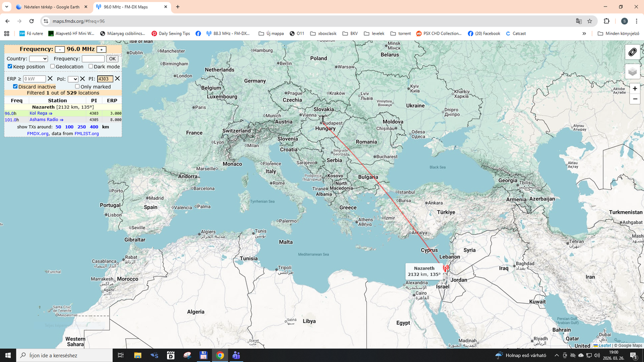This screenshot has height=362, width=644.
Task: Show transmitters around 50 km
Action: click(x=58, y=127)
